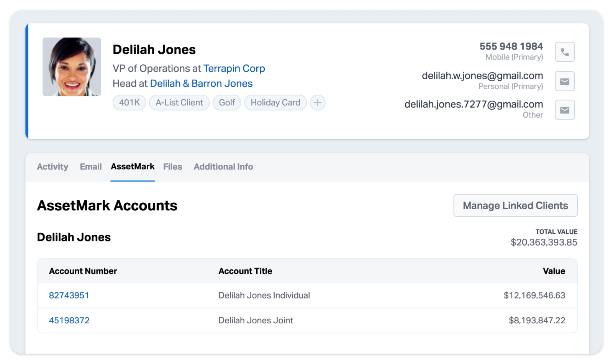613x364 pixels.
Task: Click the envelope icon next to personal email
Action: [x=564, y=81]
